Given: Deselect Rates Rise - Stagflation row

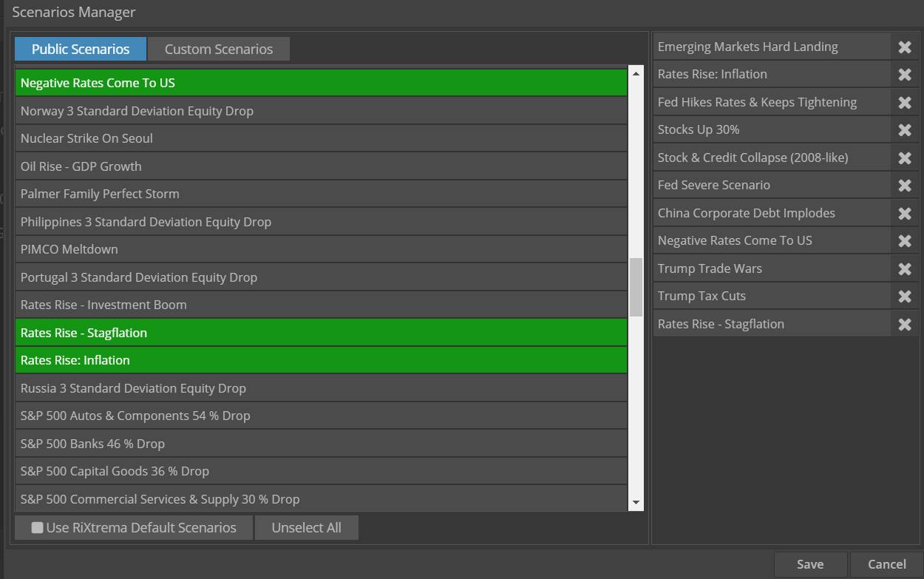Looking at the screenshot, I should pos(321,333).
